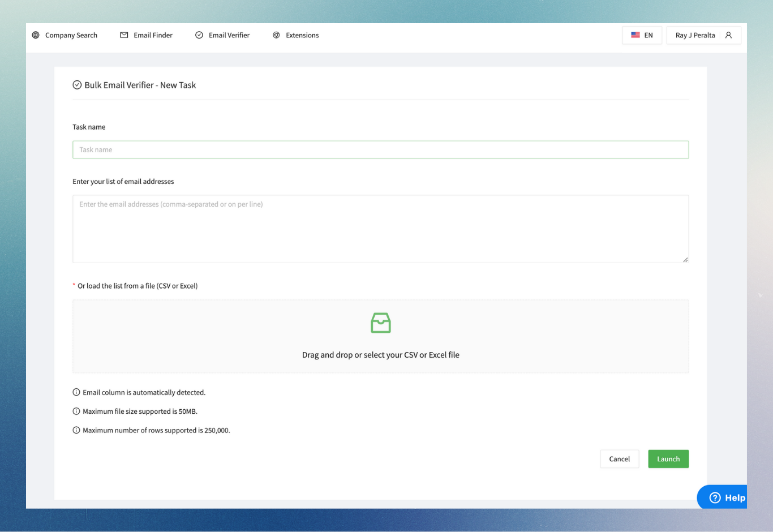Focus the Task name input field
773x532 pixels.
point(380,150)
